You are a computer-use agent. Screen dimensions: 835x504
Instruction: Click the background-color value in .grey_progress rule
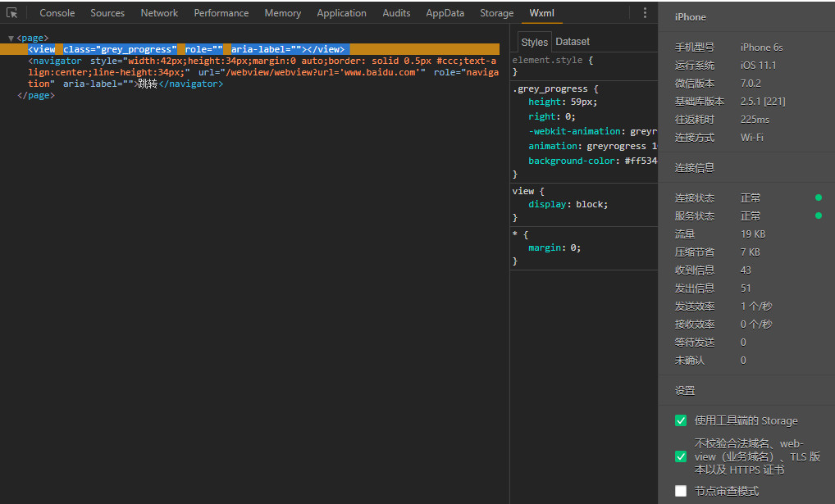tap(640, 161)
